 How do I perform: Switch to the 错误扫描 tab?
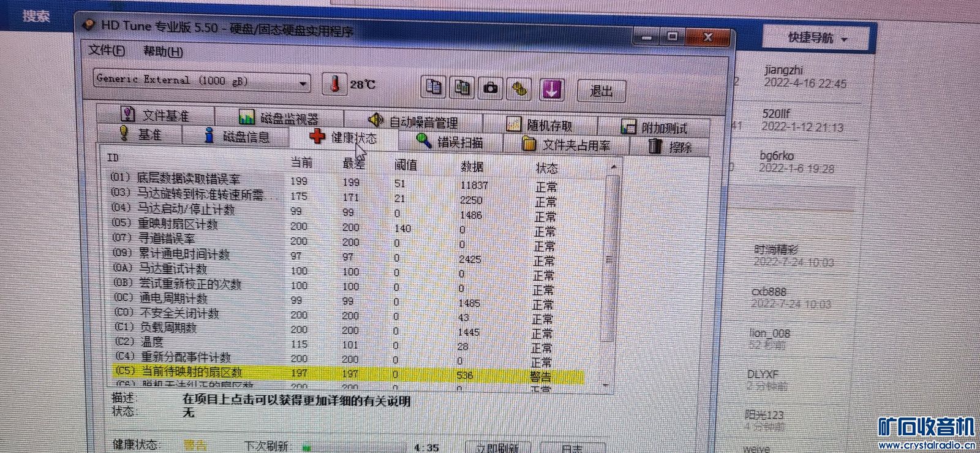(x=450, y=142)
